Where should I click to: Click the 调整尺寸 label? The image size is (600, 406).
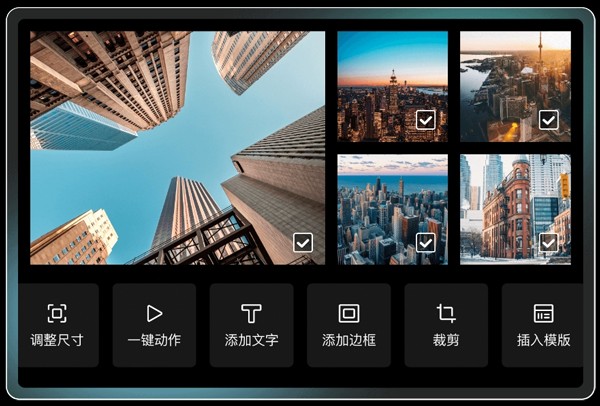click(57, 340)
